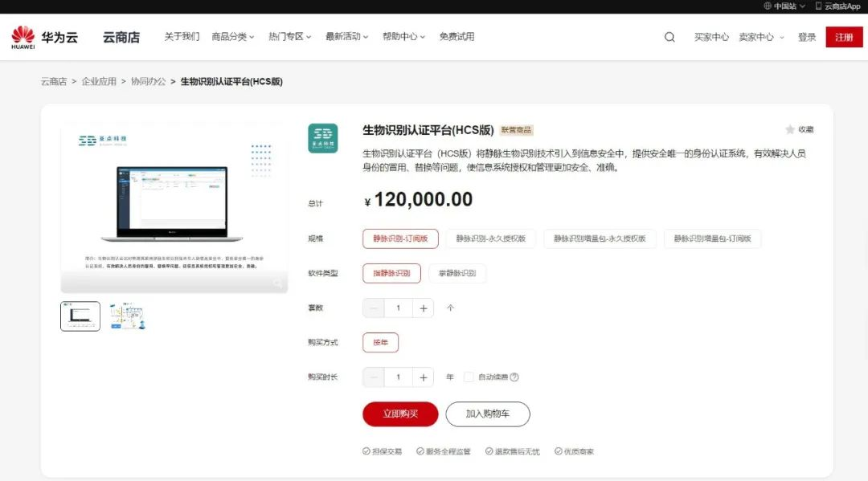Open 中国站 region dropdown
This screenshot has width=868, height=481.
coord(784,6)
